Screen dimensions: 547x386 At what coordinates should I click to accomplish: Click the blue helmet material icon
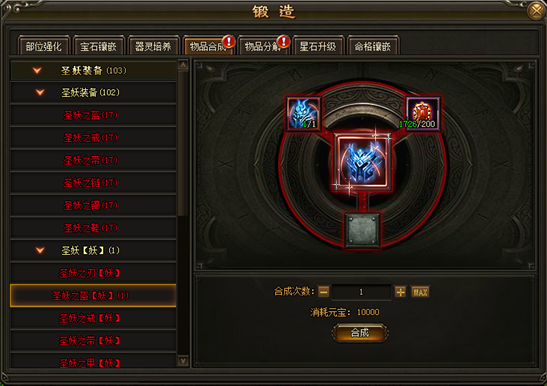coord(303,114)
